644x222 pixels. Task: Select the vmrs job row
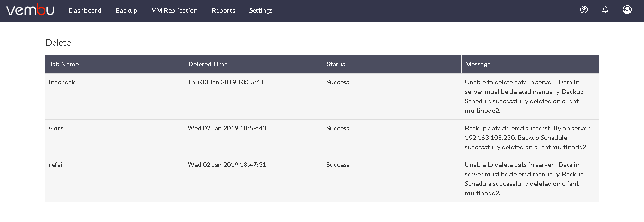click(322, 138)
